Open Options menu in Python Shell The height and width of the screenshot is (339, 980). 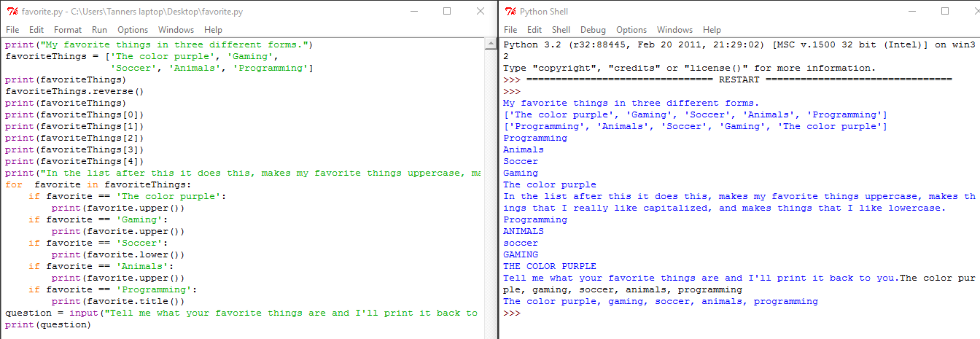(631, 30)
